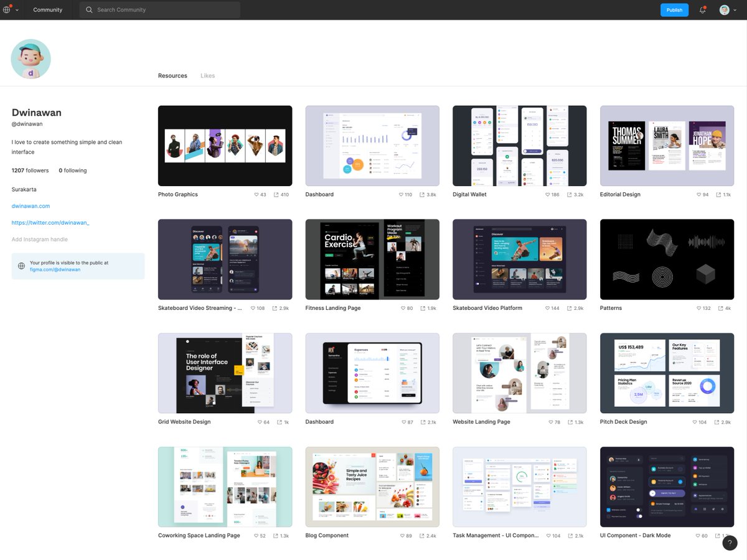Click duplicate icon for Coworking Space Landing Page
This screenshot has height=560, width=747.
point(275,536)
